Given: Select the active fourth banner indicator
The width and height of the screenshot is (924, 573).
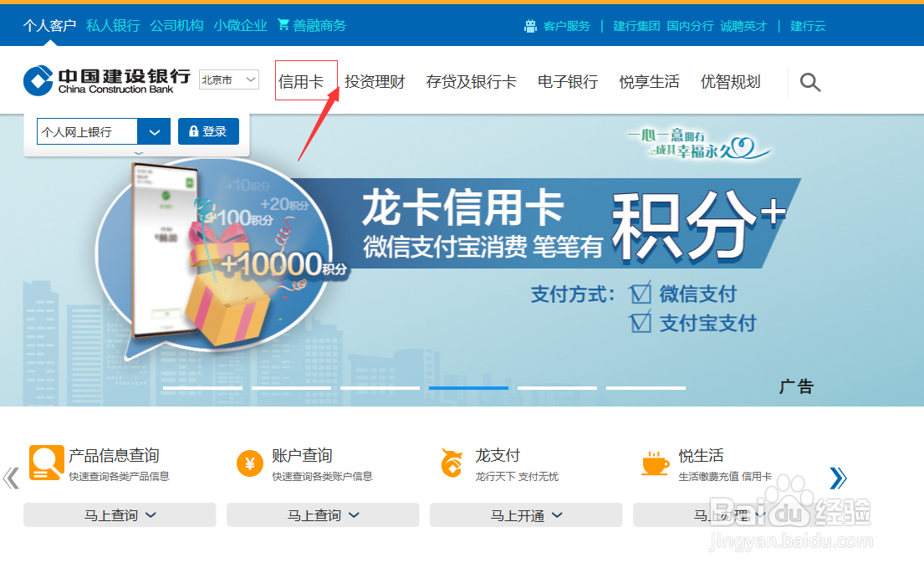Looking at the screenshot, I should click(x=468, y=388).
